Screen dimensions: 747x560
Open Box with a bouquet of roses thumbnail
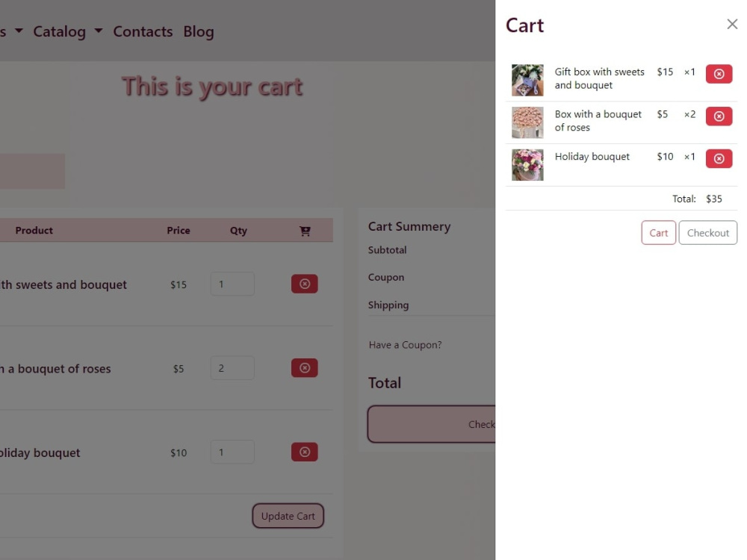point(527,122)
